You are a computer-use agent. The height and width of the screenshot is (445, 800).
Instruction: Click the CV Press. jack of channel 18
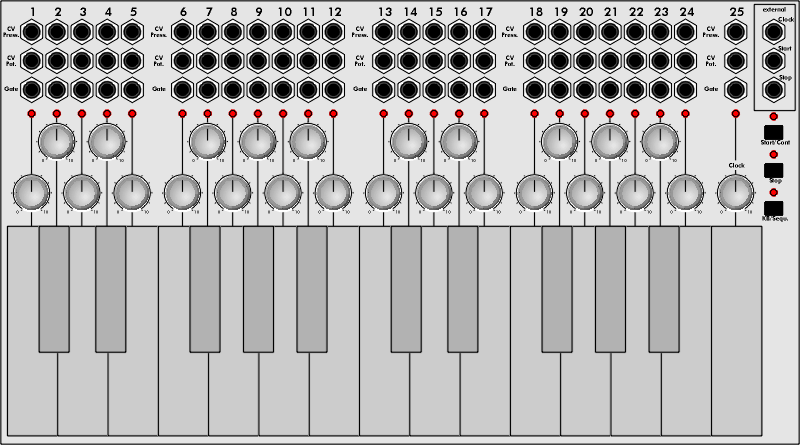click(x=535, y=31)
